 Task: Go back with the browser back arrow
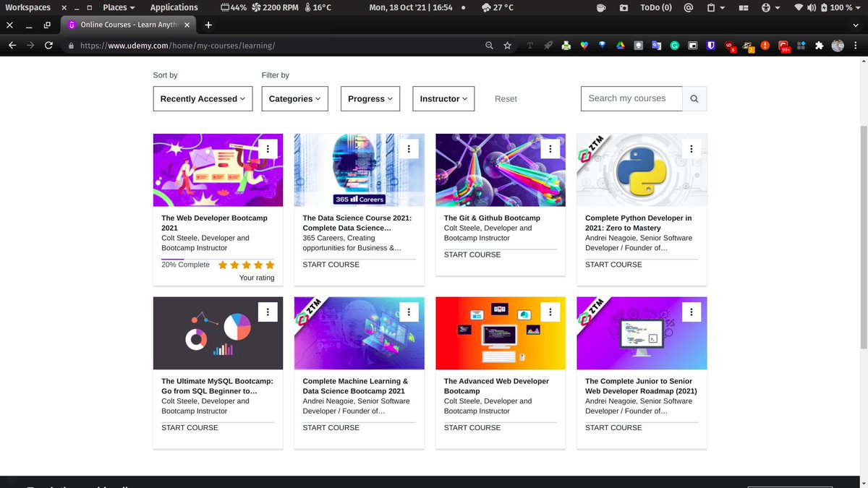12,46
